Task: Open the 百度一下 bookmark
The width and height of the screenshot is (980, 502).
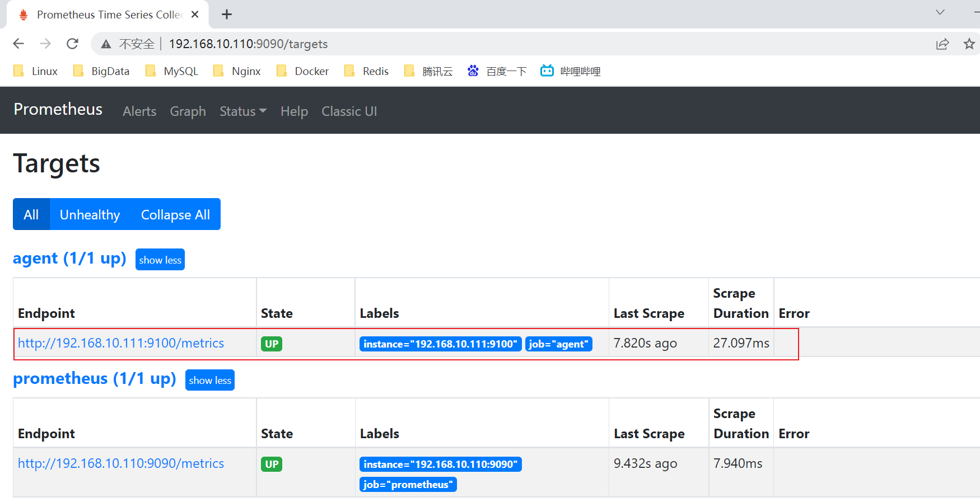Action: 497,71
